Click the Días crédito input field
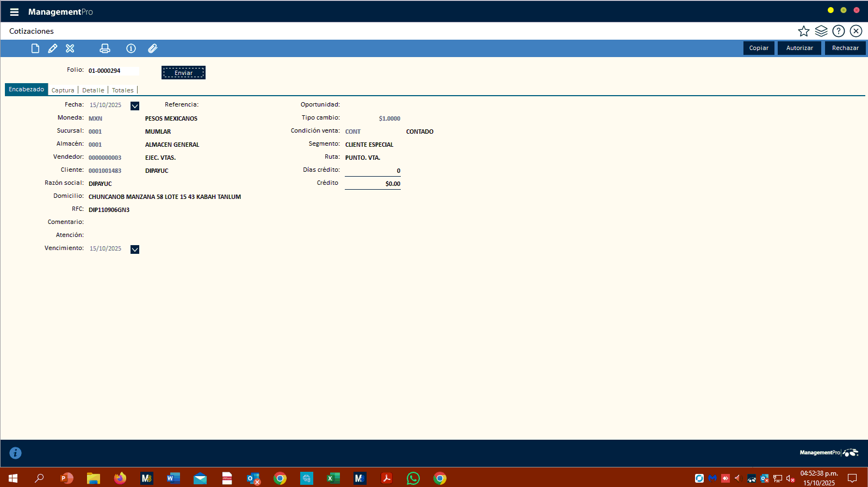This screenshot has height=487, width=868. 373,171
